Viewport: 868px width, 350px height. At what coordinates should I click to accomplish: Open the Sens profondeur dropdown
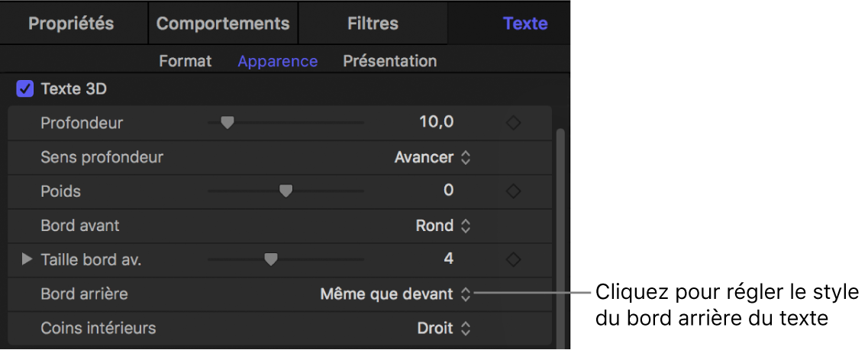432,158
